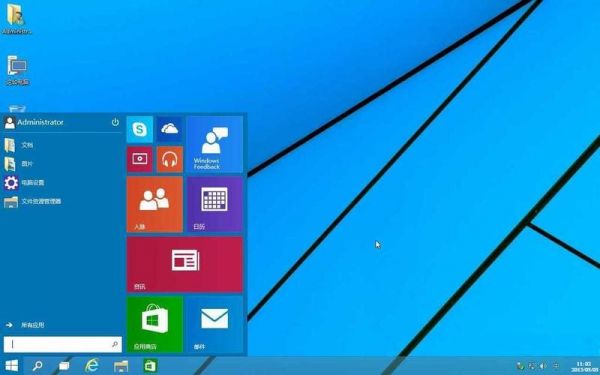Open Documents folder in Start menu
This screenshot has height=375, width=600.
coord(19,145)
